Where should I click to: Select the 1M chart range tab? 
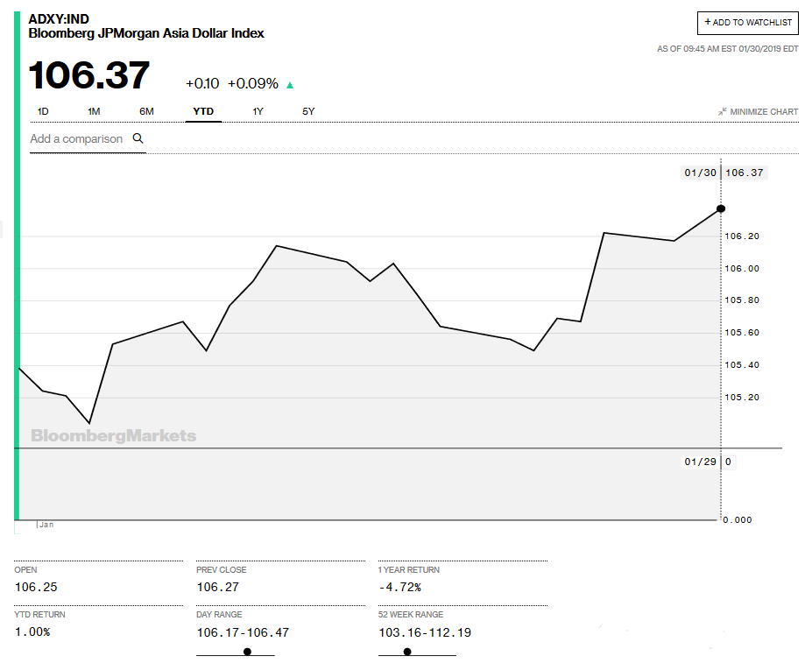pyautogui.click(x=94, y=111)
